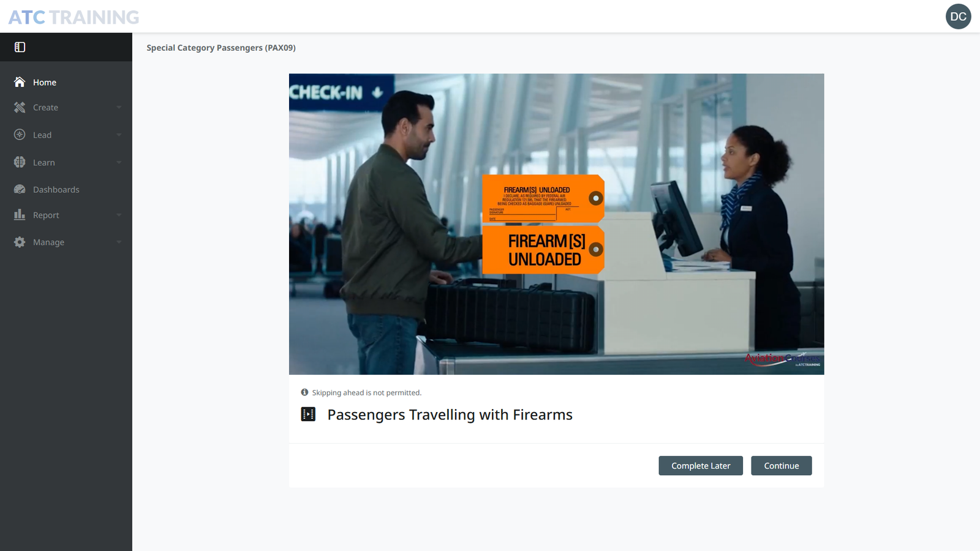Image resolution: width=980 pixels, height=551 pixels.
Task: Click the Home house icon
Action: (20, 82)
